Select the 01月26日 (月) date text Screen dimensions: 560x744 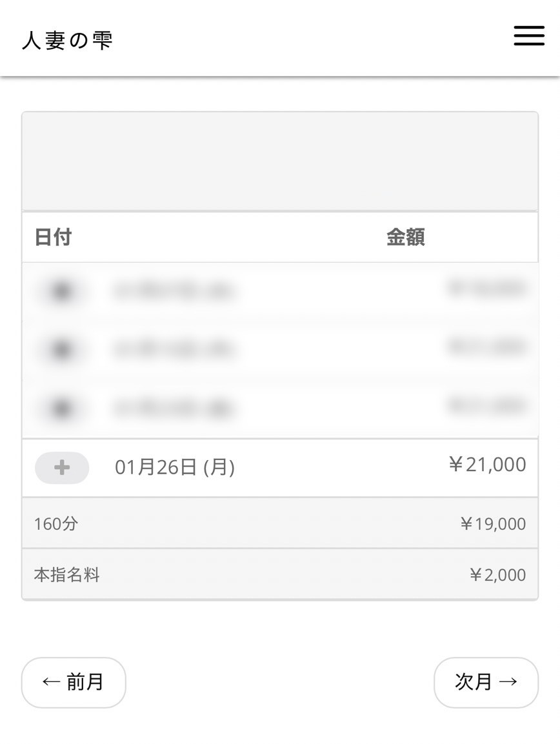[175, 467]
